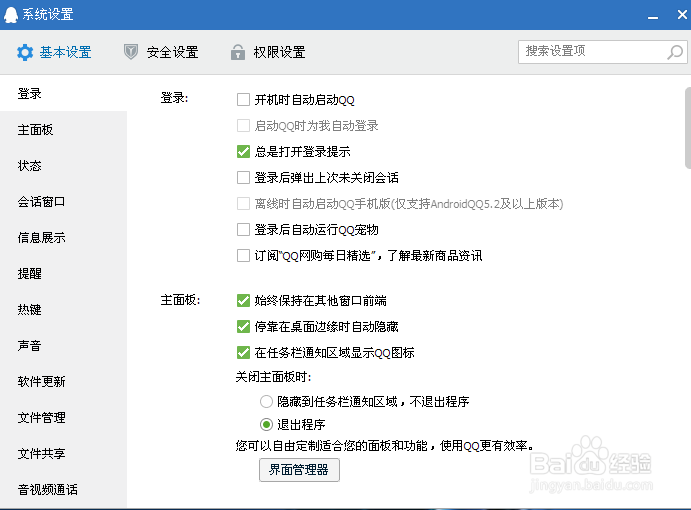Select 退出程序 radio option
The height and width of the screenshot is (510, 691).
pyautogui.click(x=266, y=424)
